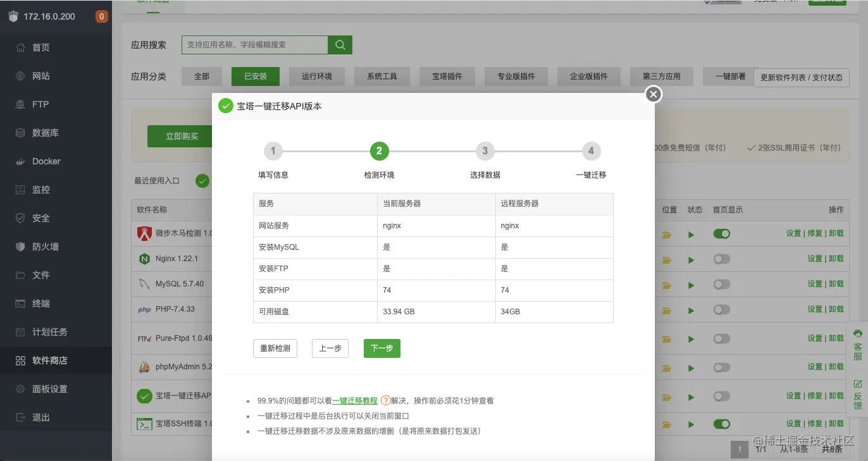Click the PHP logo in the software list

(x=144, y=310)
